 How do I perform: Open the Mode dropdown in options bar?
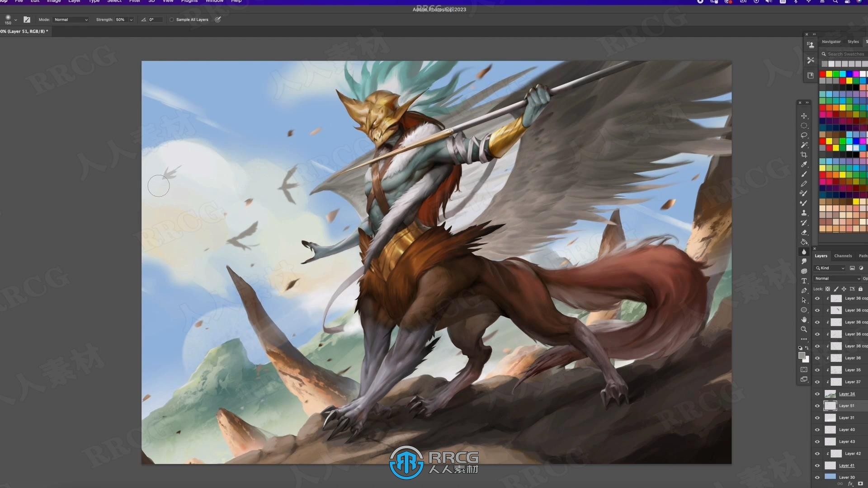tap(71, 19)
